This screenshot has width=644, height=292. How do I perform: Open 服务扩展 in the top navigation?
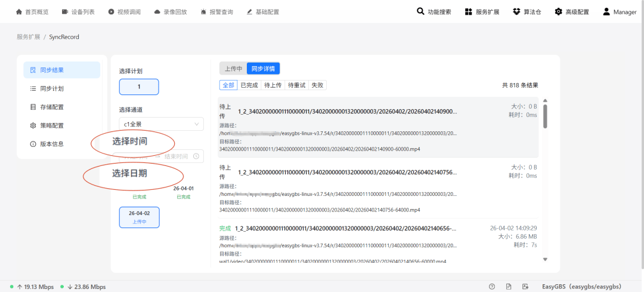click(482, 12)
